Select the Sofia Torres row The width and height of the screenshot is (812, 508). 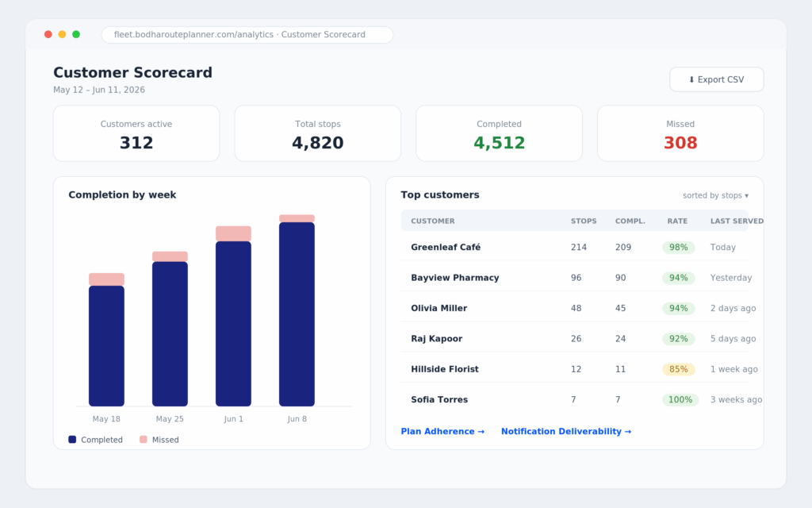click(574, 400)
